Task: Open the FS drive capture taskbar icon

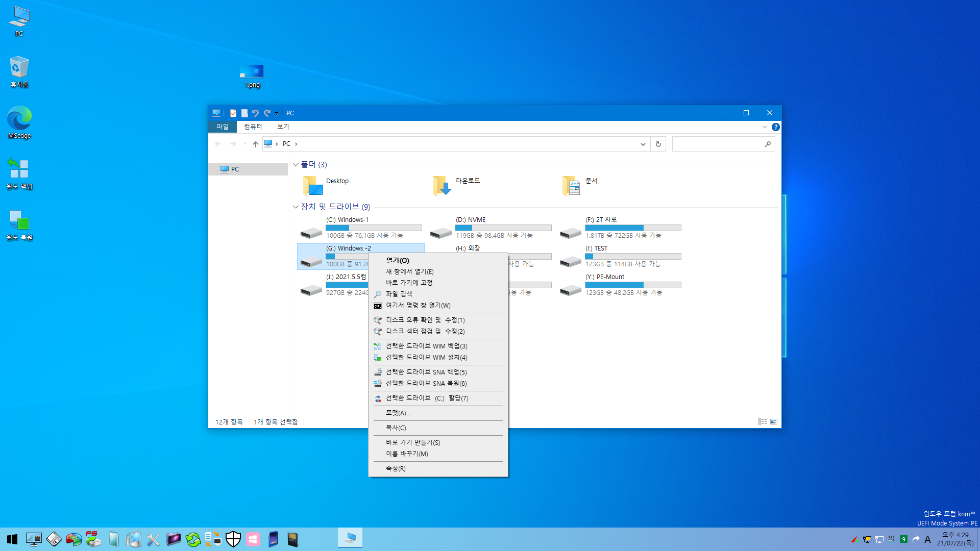Action: (x=93, y=539)
